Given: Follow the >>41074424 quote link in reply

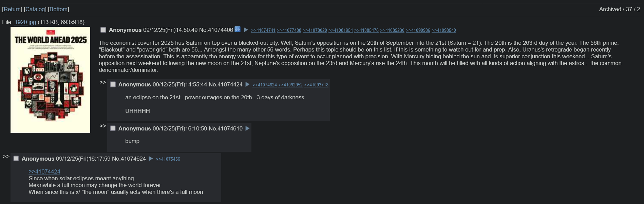Looking at the screenshot, I should 44,171.
